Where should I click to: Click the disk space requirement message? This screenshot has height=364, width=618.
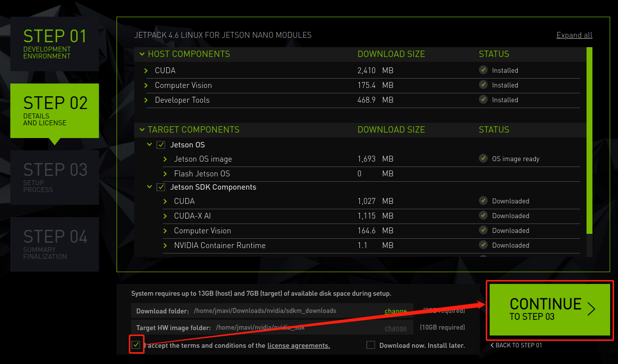tap(261, 294)
